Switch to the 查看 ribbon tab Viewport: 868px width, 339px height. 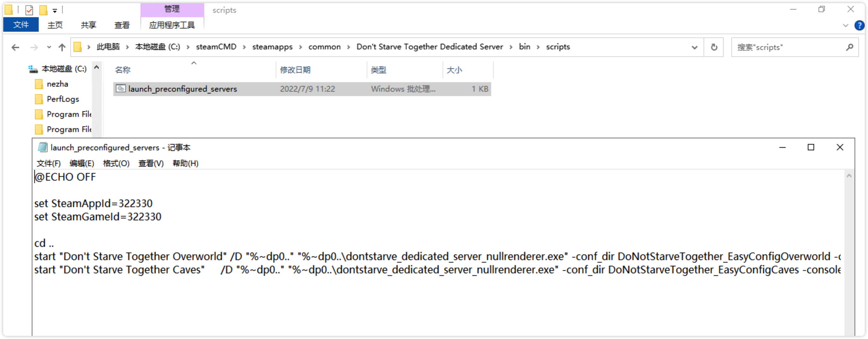[122, 25]
